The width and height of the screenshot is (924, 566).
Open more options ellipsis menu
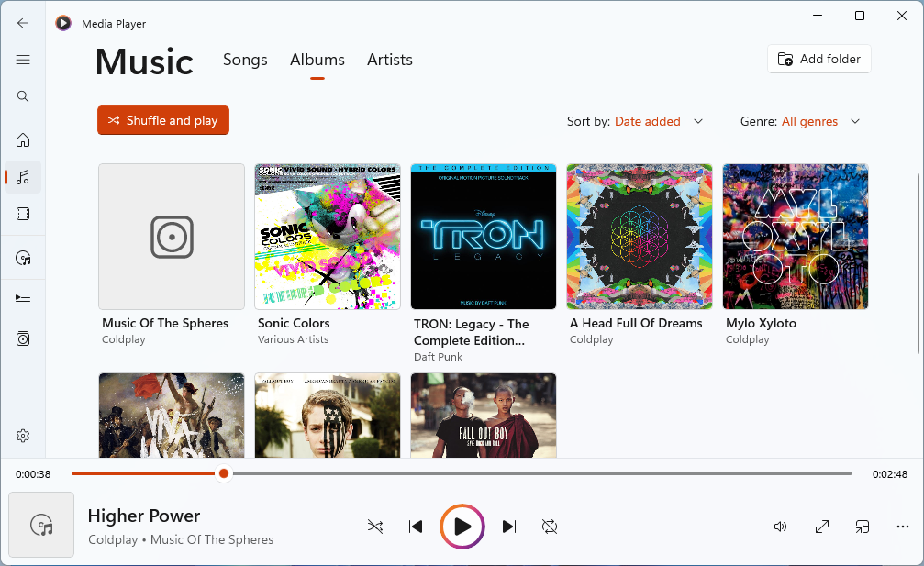coord(903,527)
